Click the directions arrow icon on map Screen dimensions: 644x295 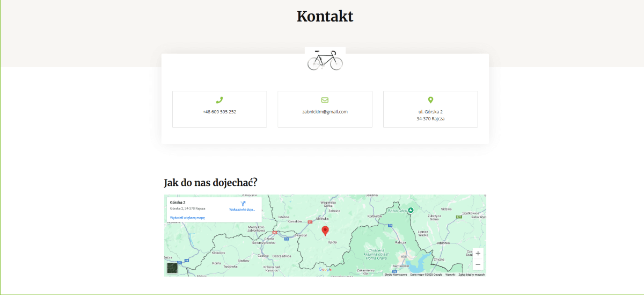click(243, 204)
